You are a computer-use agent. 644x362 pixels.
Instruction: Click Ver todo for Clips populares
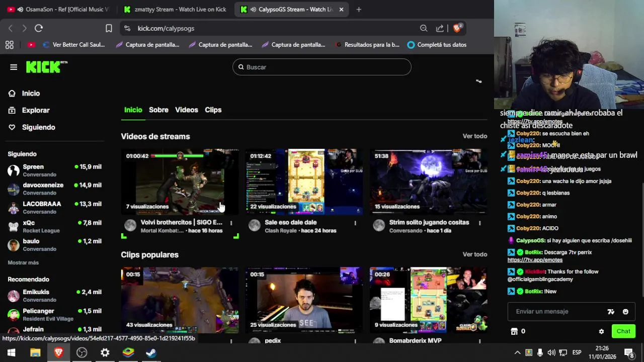tap(475, 254)
